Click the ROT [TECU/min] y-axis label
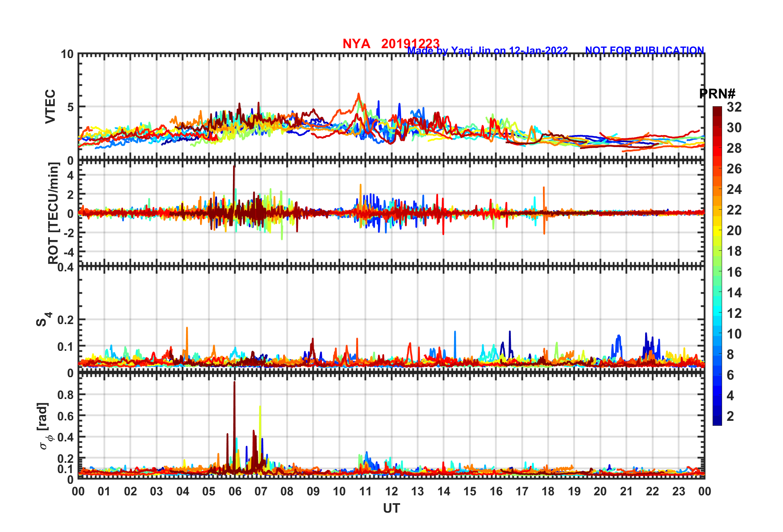Screen dimensions: 783x532 54,213
